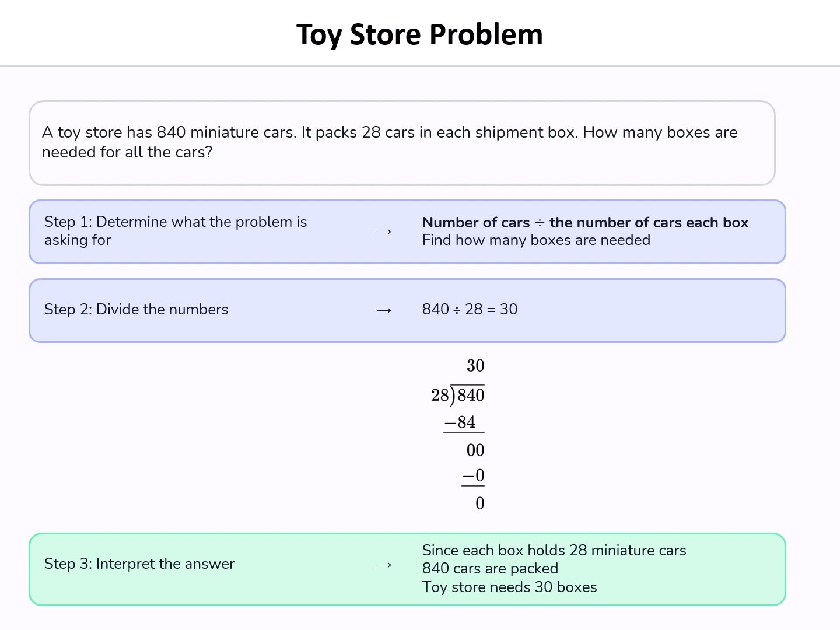Click the final remainder 0
This screenshot has height=630, width=840.
(x=480, y=503)
